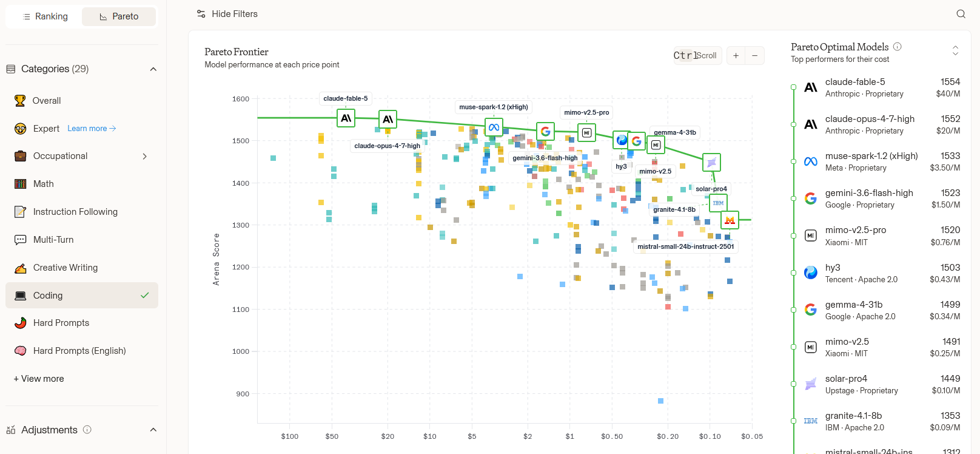Click the gemini-3.6-flash-high Google chart marker
Image resolution: width=980 pixels, height=454 pixels.
pos(545,131)
